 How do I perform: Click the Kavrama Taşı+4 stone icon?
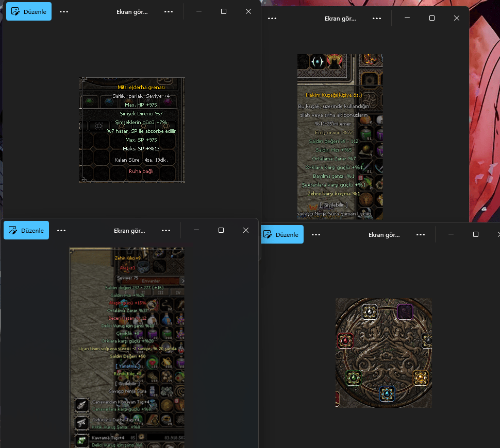point(82,441)
